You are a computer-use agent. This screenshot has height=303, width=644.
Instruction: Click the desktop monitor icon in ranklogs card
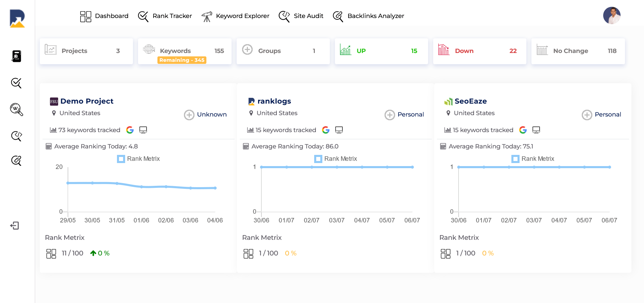[339, 130]
